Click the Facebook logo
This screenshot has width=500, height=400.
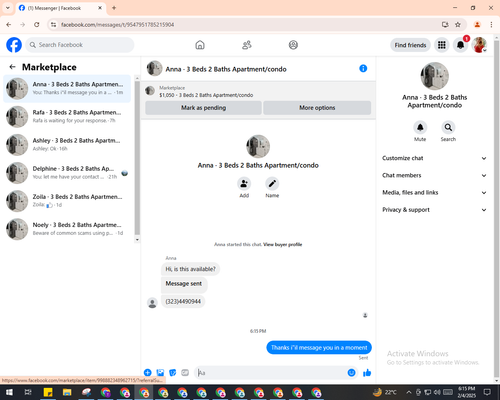pos(14,45)
